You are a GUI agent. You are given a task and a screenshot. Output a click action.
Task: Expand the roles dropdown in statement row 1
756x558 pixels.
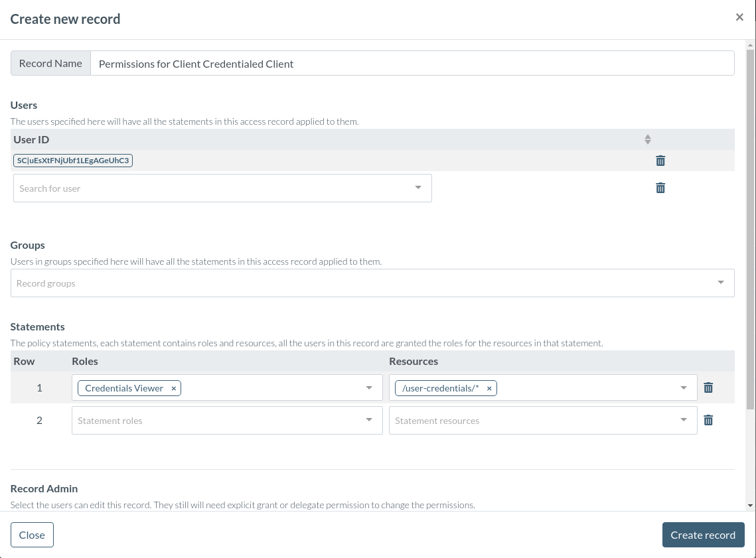[369, 387]
